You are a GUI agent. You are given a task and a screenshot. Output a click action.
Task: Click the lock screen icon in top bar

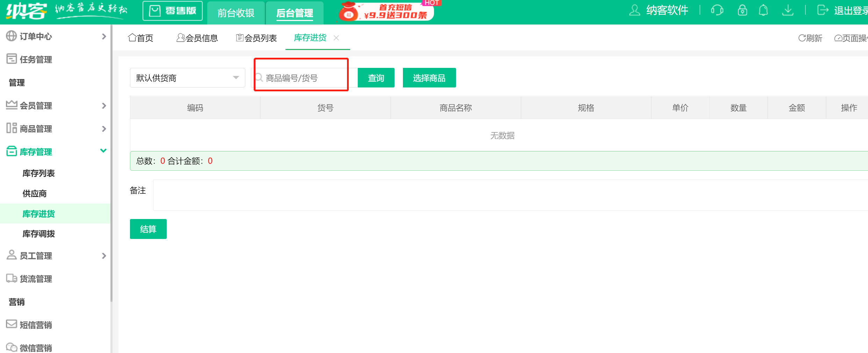[742, 10]
